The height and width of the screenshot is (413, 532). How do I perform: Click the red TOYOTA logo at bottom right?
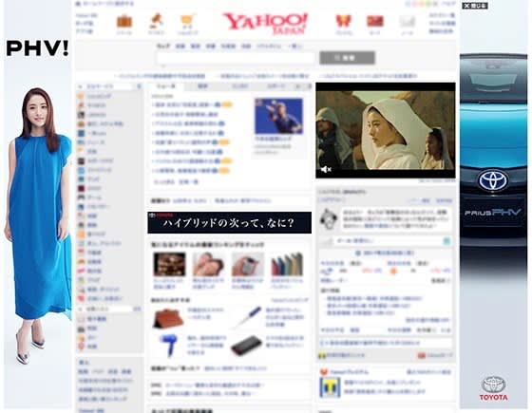[494, 388]
